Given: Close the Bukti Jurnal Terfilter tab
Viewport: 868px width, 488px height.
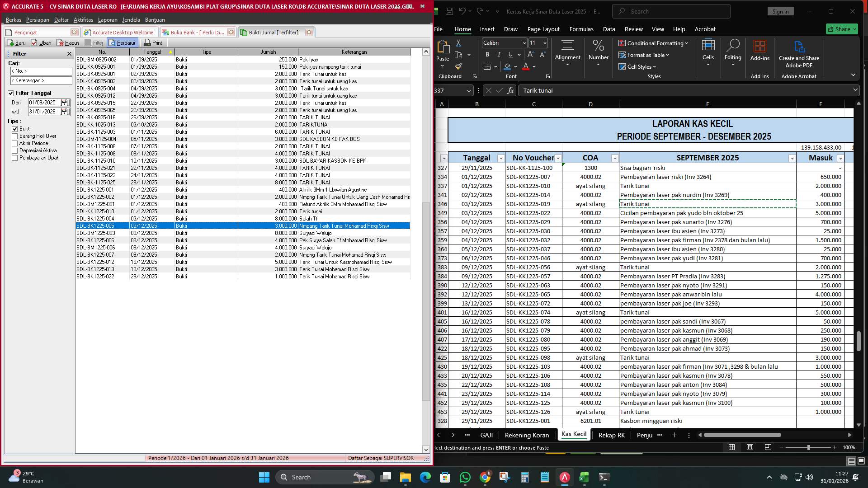Looking at the screenshot, I should [x=309, y=32].
